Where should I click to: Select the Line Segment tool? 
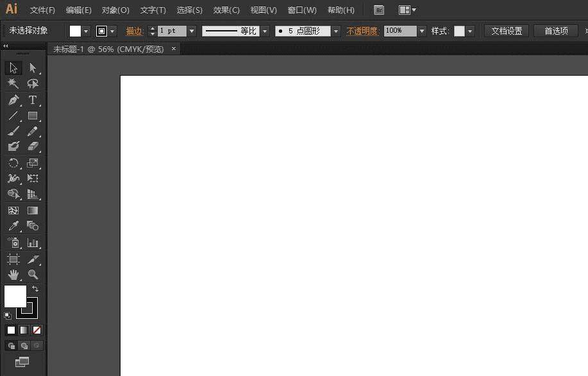(13, 115)
